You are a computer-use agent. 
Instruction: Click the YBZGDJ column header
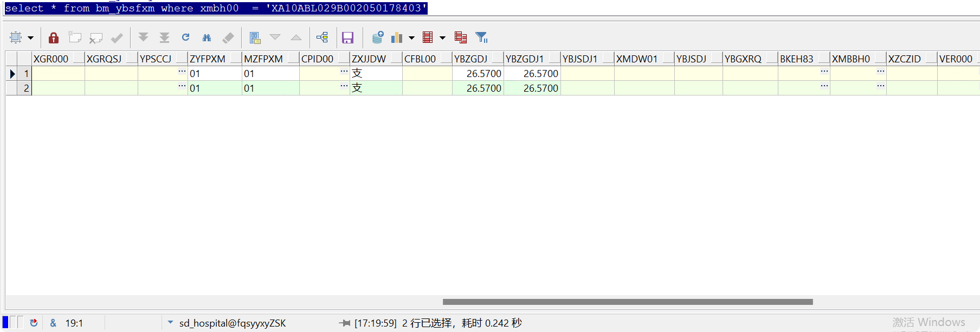pos(478,59)
